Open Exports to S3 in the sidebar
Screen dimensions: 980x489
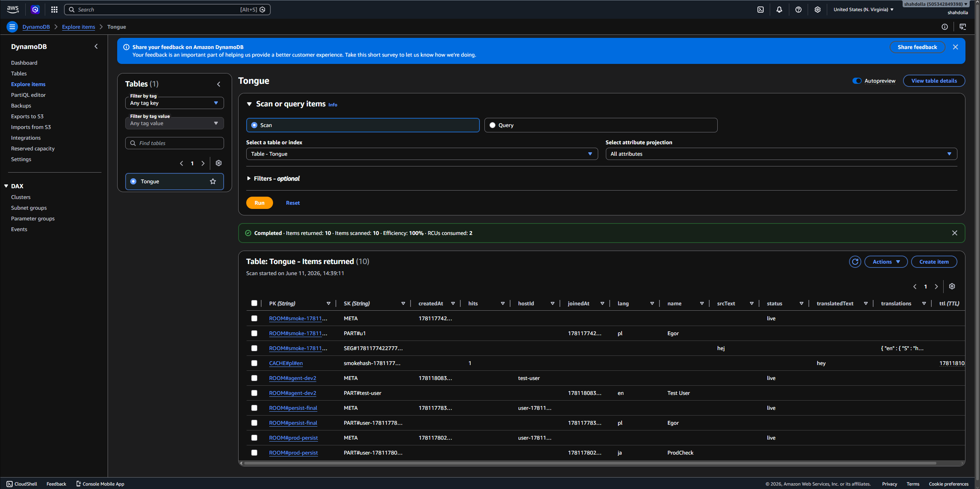27,116
